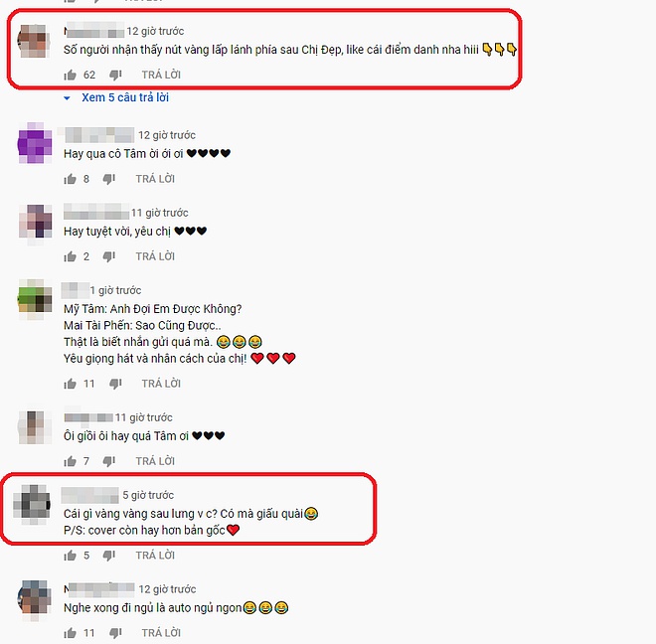656x644 pixels.
Task: Click TRẢ LỜI under Mai Tài Phến comment
Action: coord(161,384)
